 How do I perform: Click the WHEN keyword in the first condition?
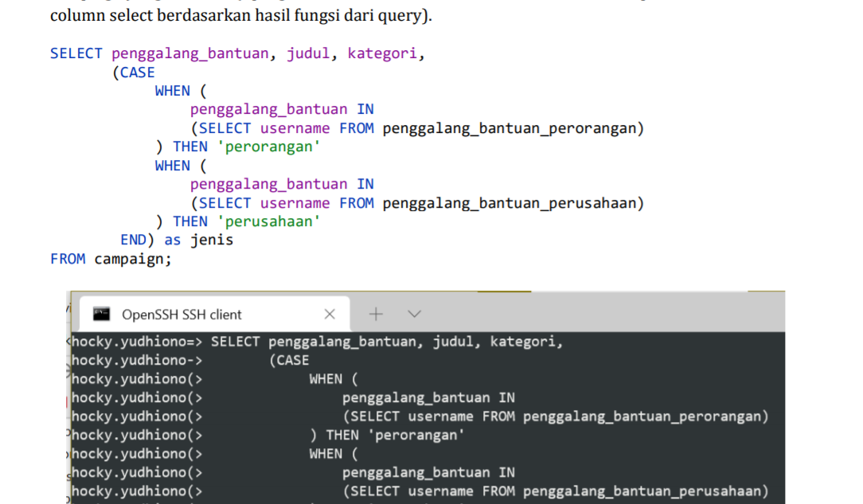point(172,90)
